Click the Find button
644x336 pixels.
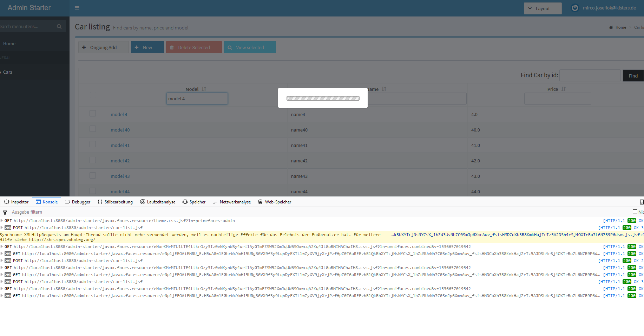pos(633,76)
